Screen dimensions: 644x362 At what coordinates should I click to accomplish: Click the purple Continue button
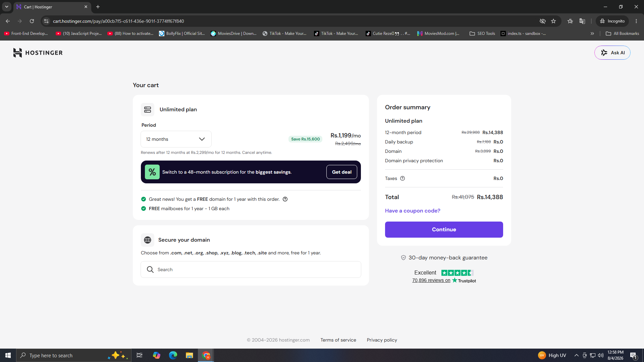click(444, 230)
